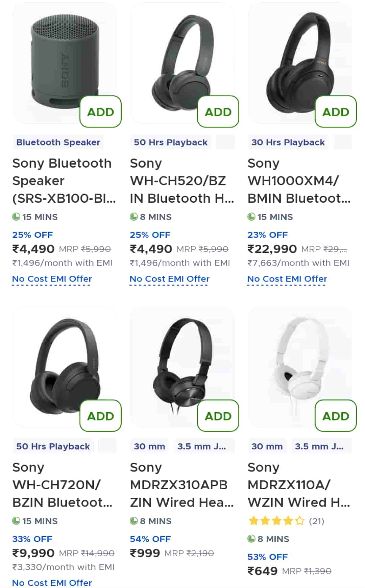
Task: Select the Sony MDRZX310APB product title
Action: (181, 485)
